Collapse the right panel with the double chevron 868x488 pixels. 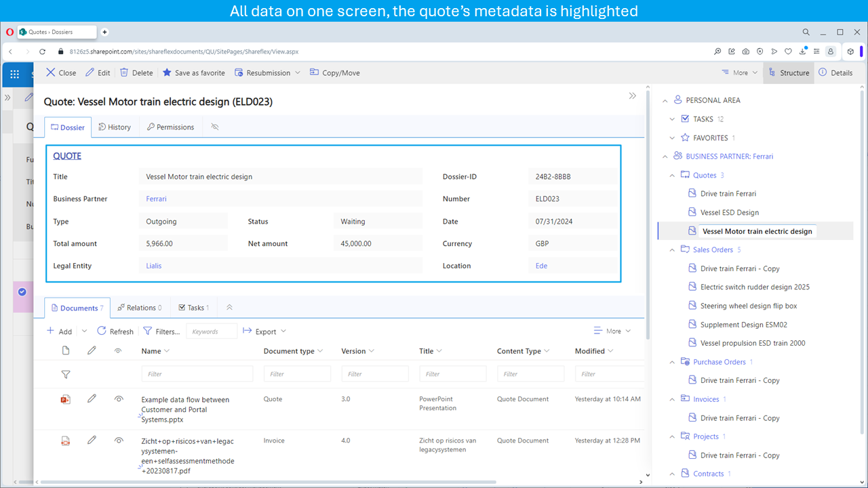633,96
